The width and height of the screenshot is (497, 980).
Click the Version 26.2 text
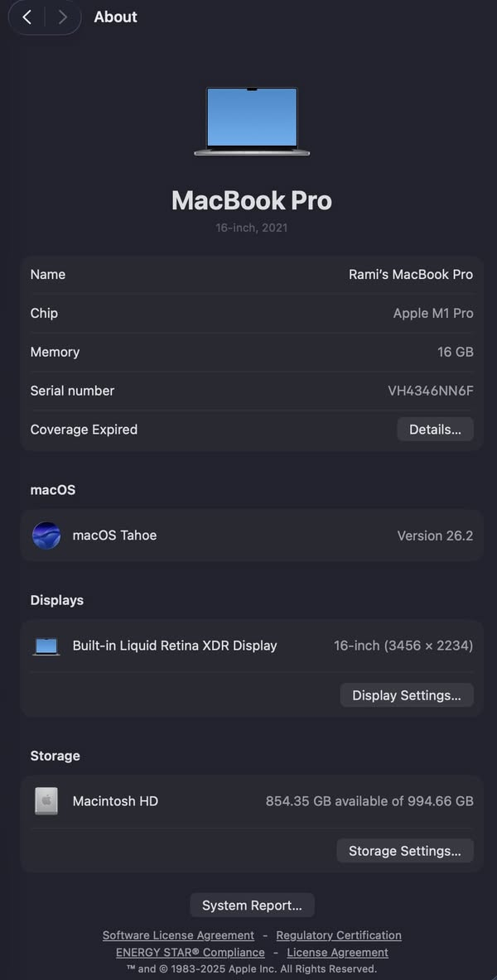pos(435,536)
